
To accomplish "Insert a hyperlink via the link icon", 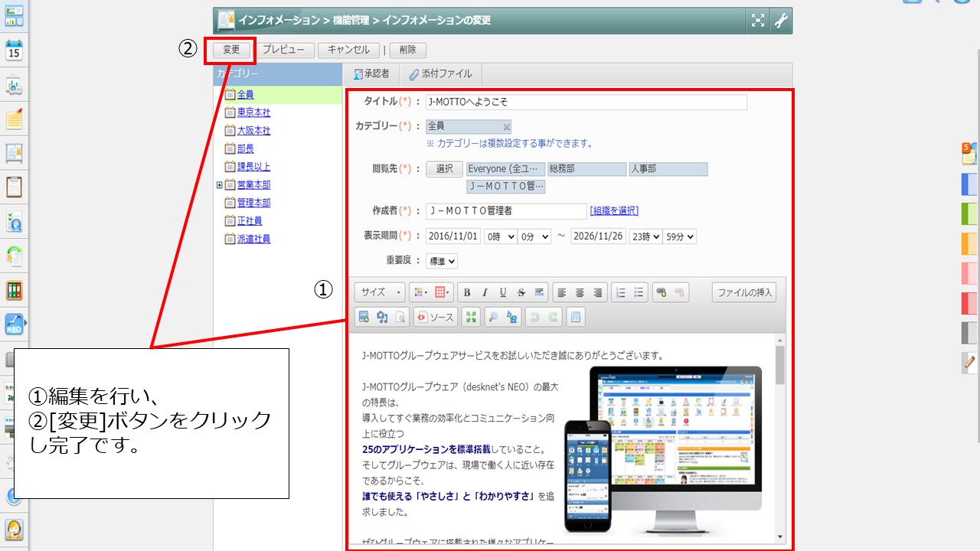I will point(661,292).
